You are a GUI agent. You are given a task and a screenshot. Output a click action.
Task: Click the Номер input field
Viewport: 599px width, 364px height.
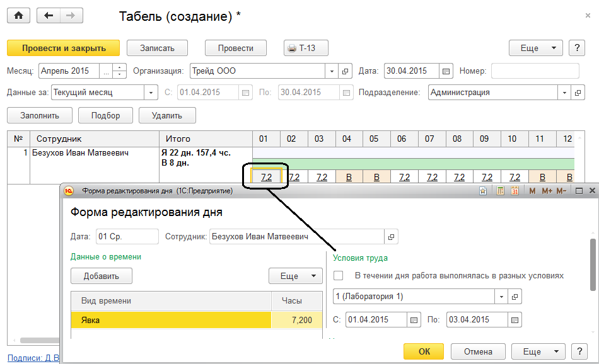tap(535, 71)
